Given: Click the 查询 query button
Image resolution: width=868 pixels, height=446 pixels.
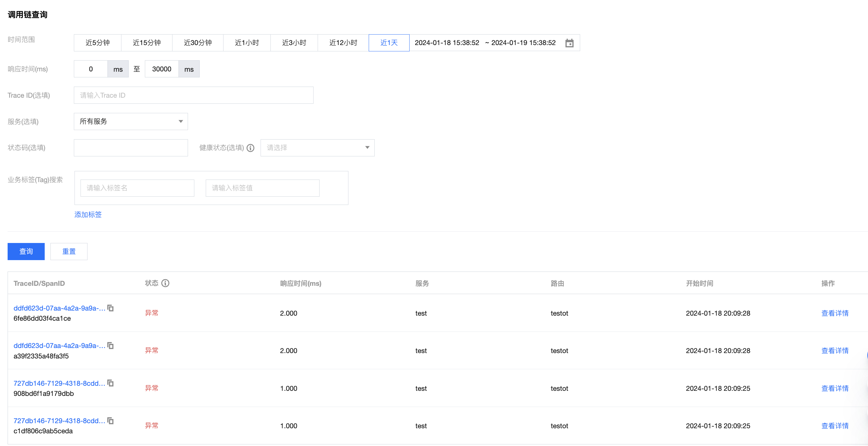Looking at the screenshot, I should point(26,251).
